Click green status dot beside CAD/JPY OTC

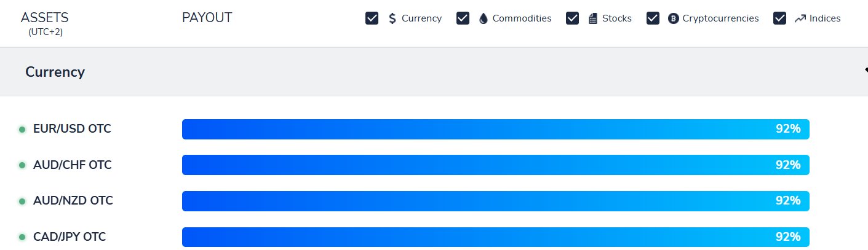[x=22, y=236]
